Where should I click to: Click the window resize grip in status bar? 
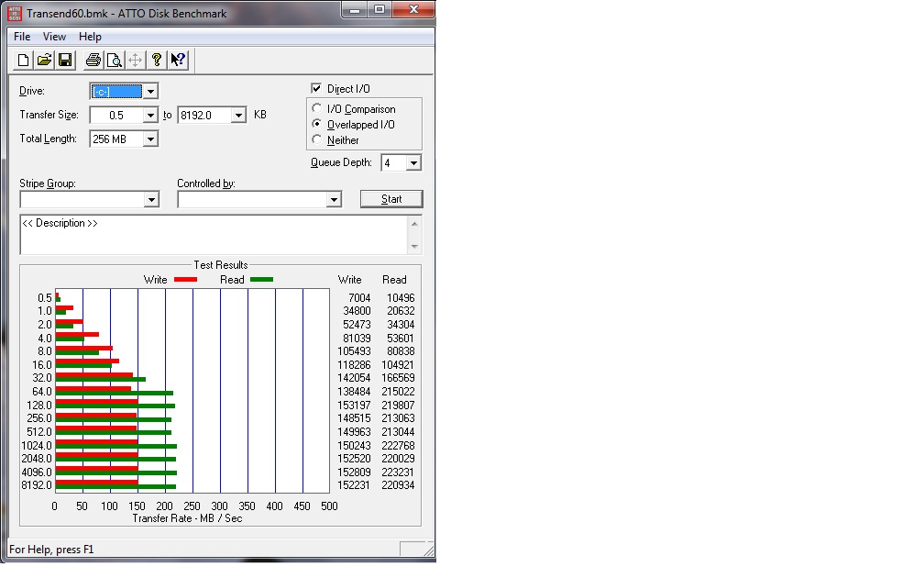(429, 550)
